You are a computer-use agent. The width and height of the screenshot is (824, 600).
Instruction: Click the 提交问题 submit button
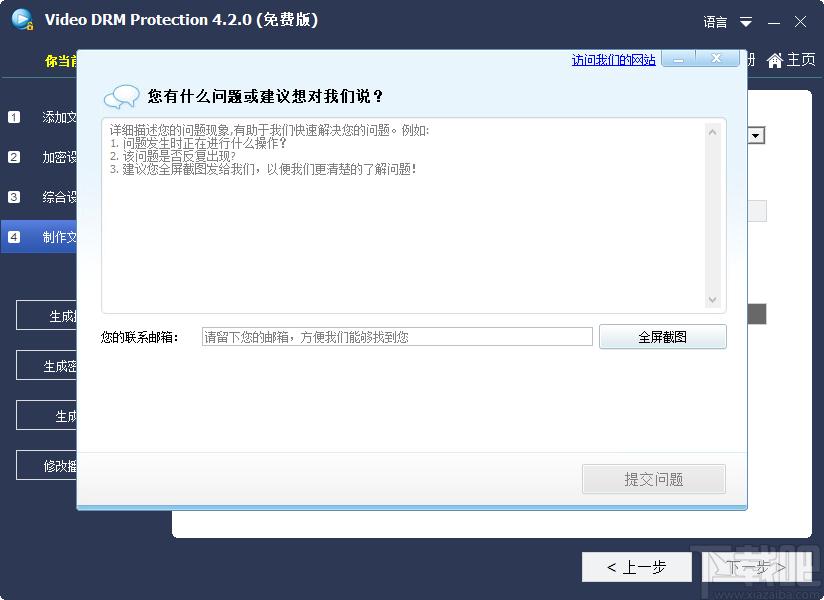(654, 479)
